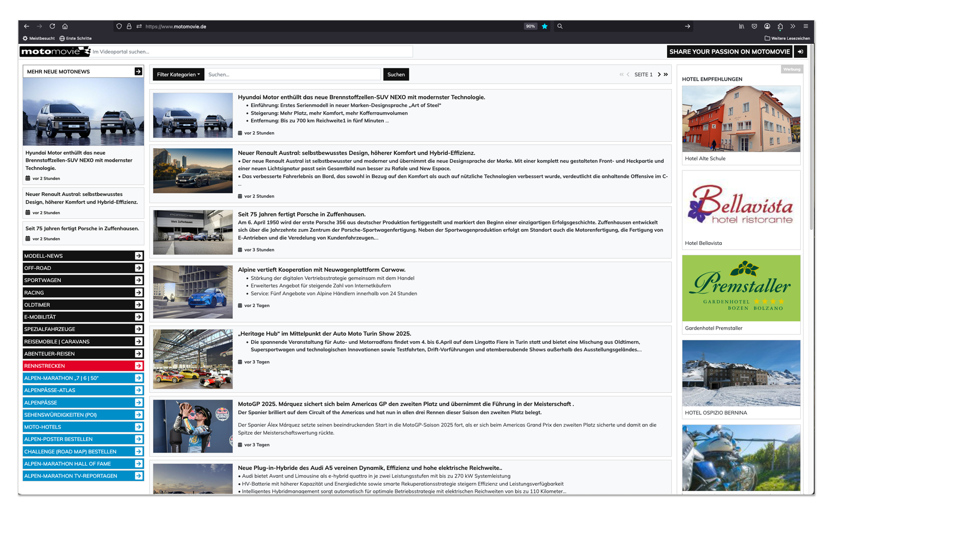980x551 pixels.
Task: Open the Firefox account icon
Action: tap(767, 27)
